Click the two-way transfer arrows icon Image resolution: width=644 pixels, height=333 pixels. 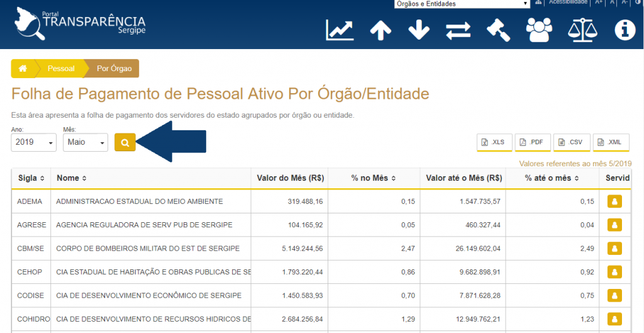[458, 30]
